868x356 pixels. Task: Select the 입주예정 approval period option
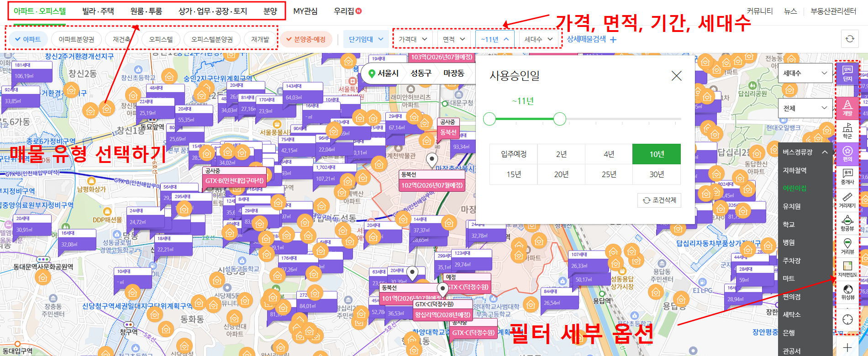(x=514, y=154)
